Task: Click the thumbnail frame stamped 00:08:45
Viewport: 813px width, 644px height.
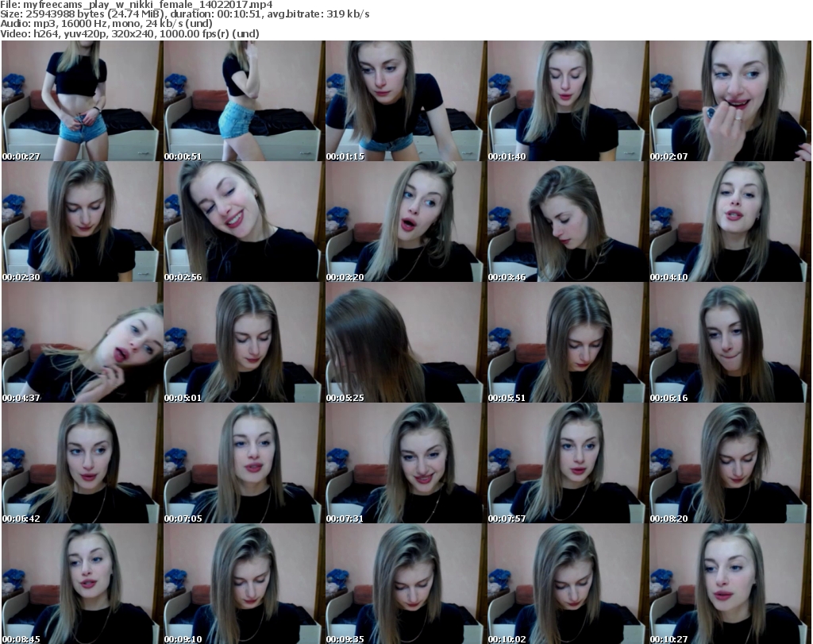Action: tap(82, 584)
